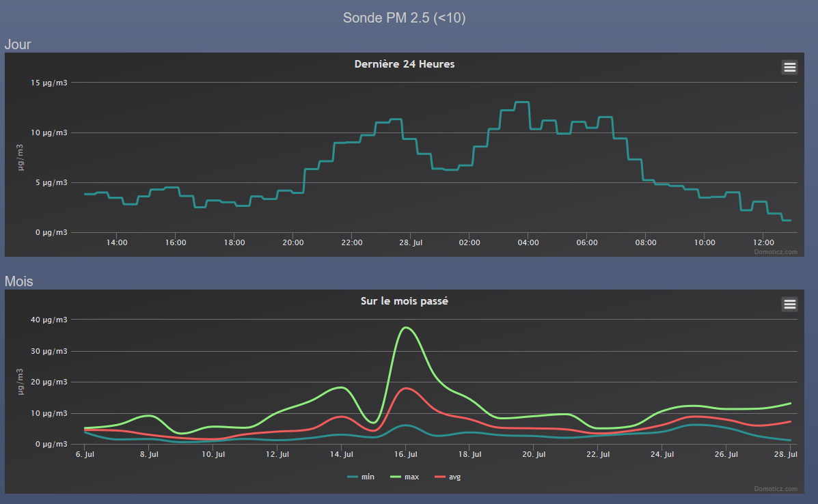Click the 02:00 time axis label

click(469, 242)
